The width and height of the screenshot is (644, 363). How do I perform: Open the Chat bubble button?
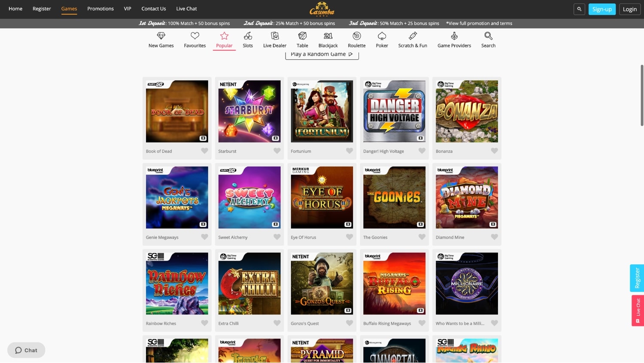point(26,350)
